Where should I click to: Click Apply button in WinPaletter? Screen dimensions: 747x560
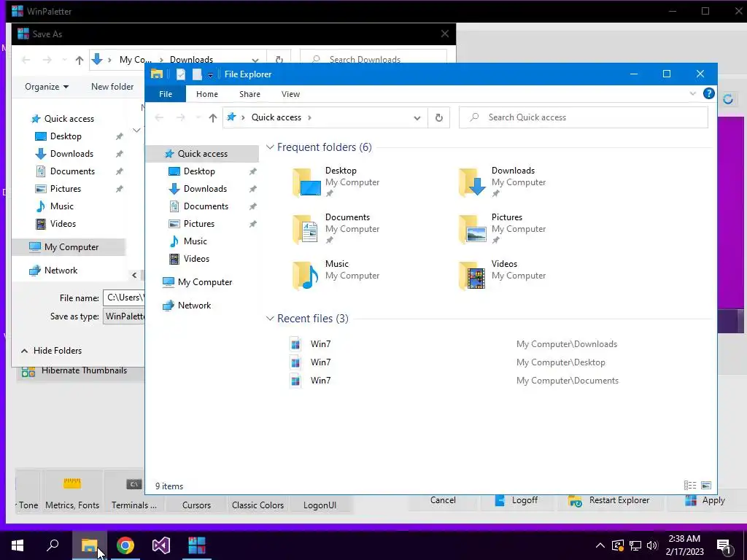pos(705,500)
